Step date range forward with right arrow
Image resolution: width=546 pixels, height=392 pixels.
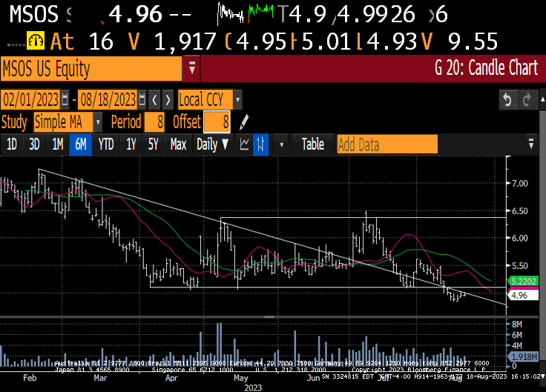point(168,100)
